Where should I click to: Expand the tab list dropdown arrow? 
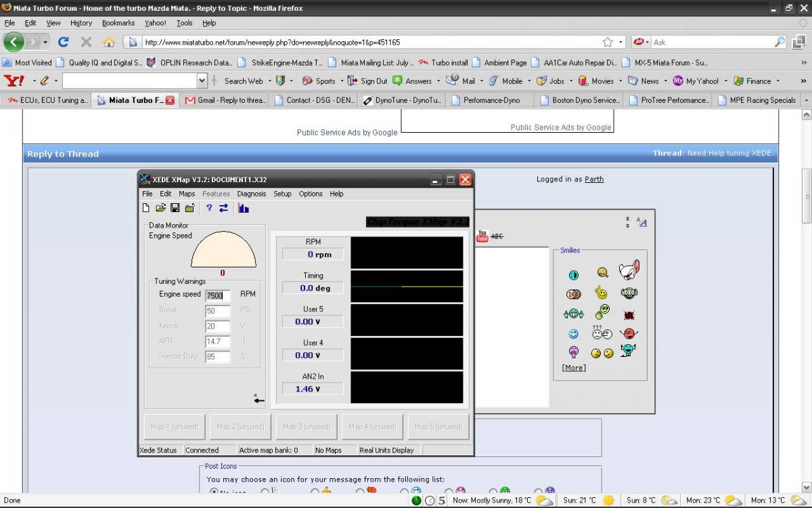coord(805,100)
